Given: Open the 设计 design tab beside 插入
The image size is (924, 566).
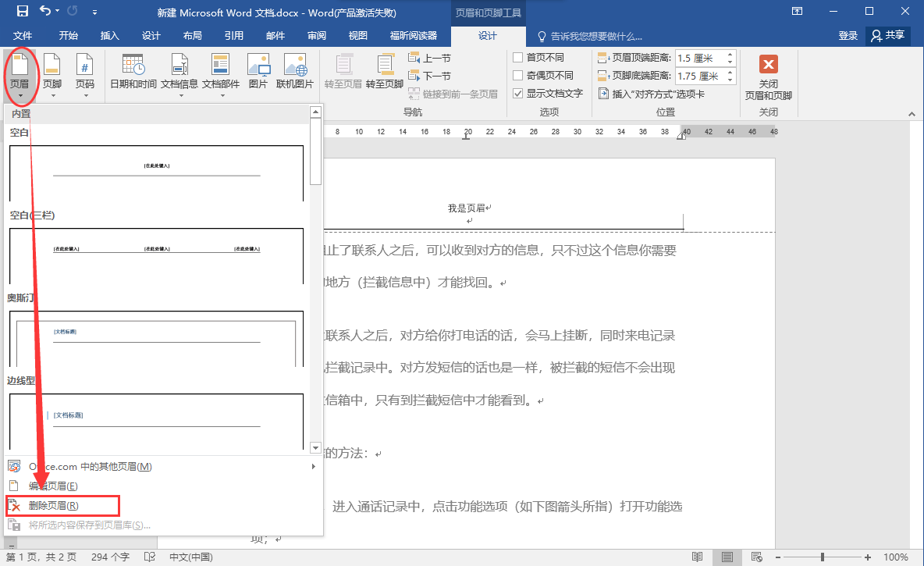Looking at the screenshot, I should pyautogui.click(x=151, y=36).
